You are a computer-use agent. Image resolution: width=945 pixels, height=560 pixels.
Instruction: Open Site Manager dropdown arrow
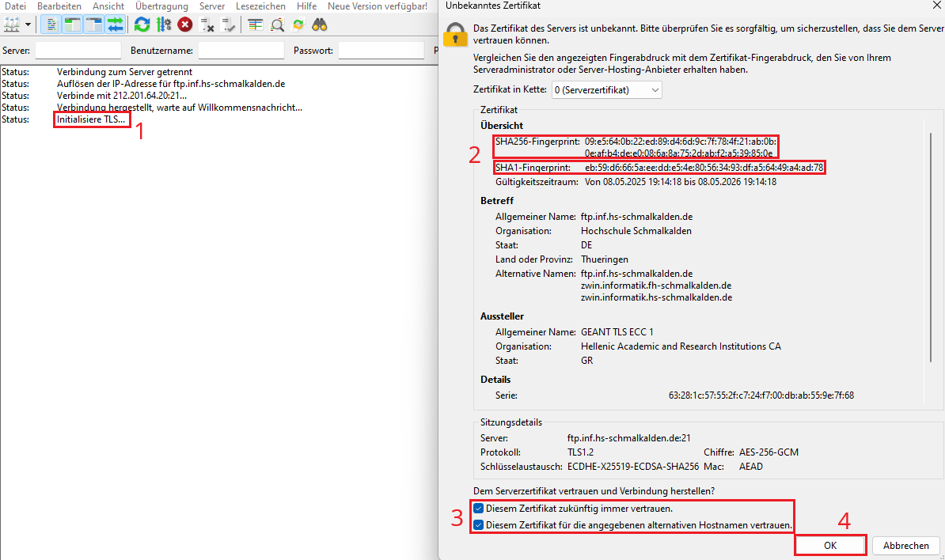pos(28,25)
